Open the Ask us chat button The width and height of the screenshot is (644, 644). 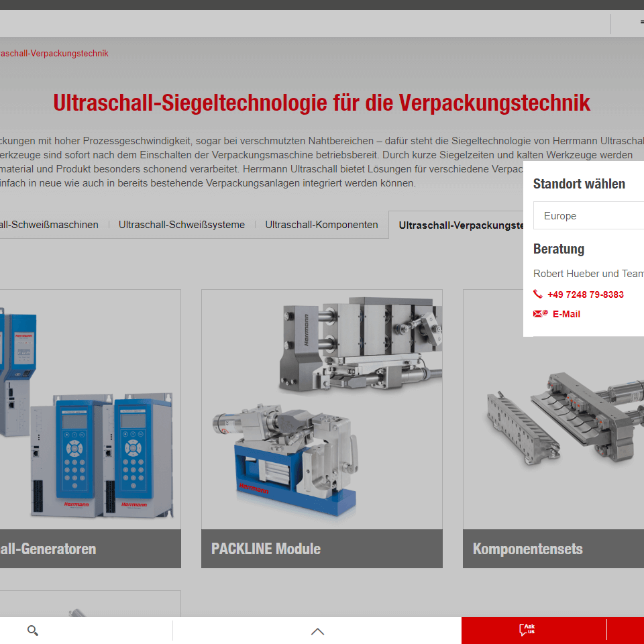click(527, 629)
